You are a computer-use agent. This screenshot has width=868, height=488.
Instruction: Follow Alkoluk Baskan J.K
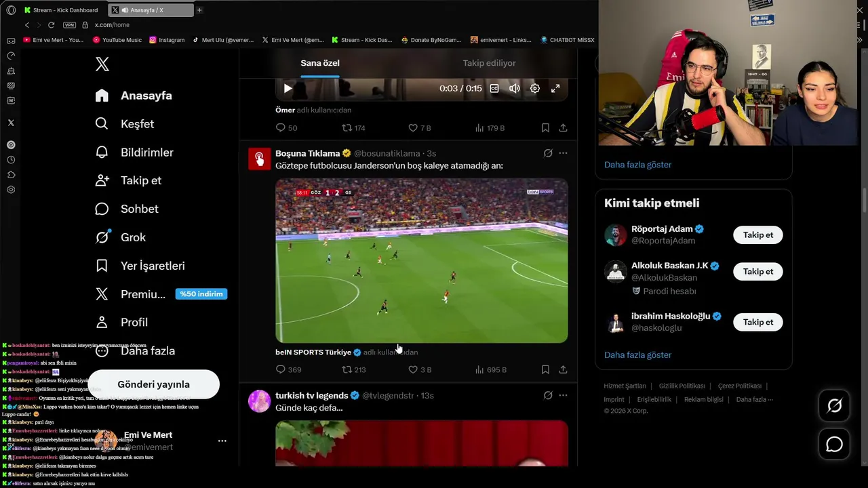point(757,271)
